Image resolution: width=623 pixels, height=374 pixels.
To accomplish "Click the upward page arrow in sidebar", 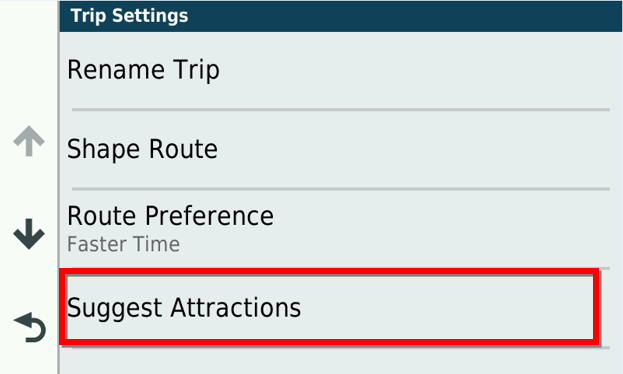I will tap(29, 141).
